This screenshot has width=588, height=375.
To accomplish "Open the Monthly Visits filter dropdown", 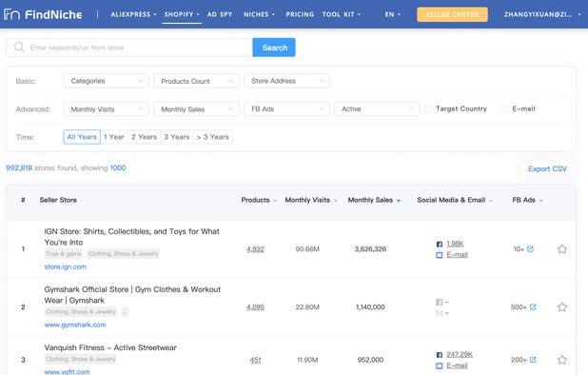I will pyautogui.click(x=107, y=109).
